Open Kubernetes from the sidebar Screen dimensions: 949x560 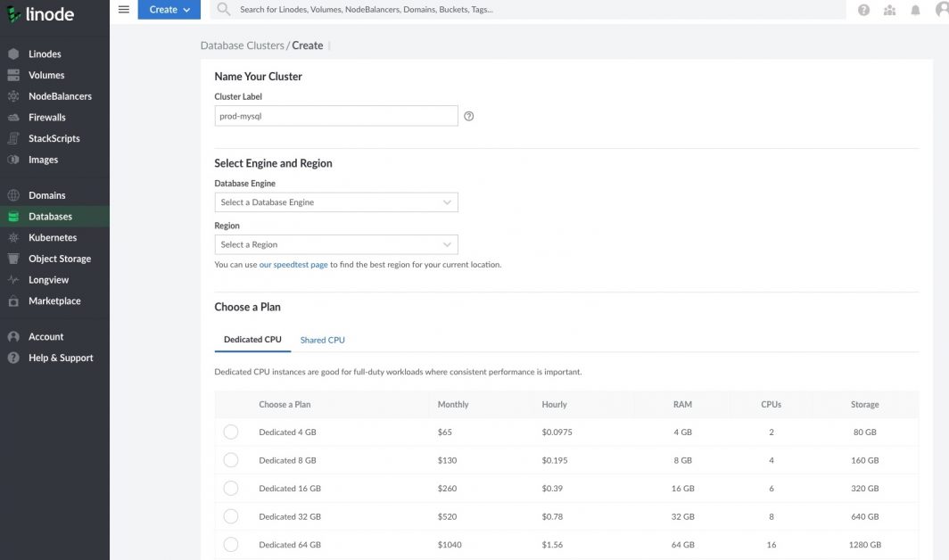53,238
